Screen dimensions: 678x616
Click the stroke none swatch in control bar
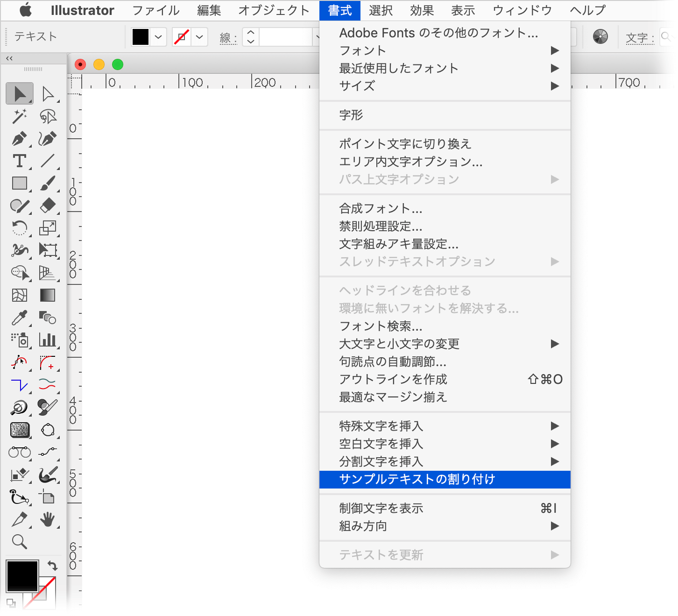point(182,37)
